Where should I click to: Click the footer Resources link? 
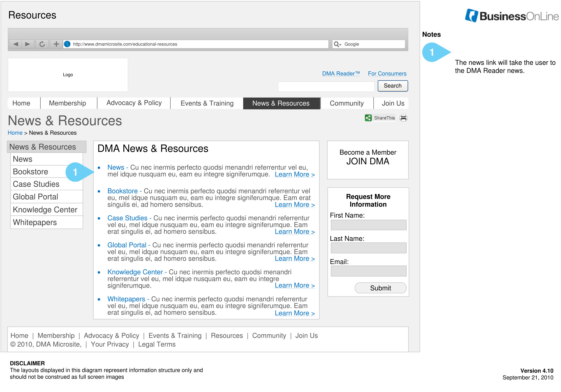(x=227, y=335)
